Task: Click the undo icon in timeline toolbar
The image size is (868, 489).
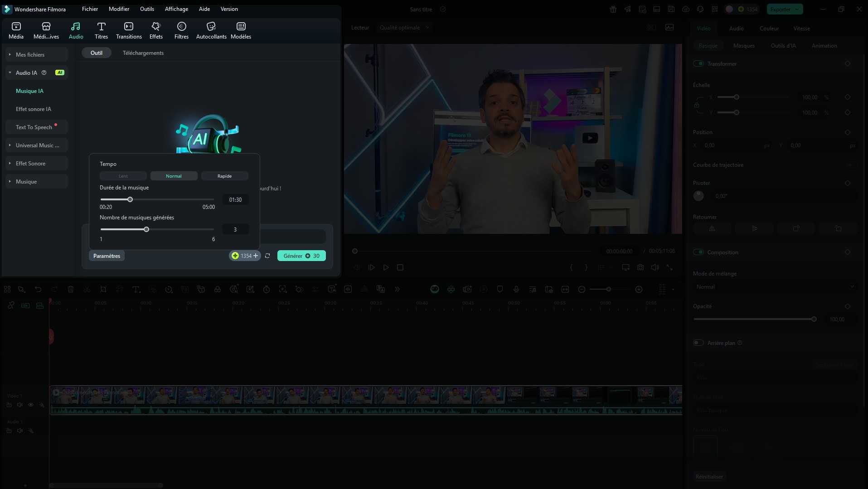Action: 38,289
